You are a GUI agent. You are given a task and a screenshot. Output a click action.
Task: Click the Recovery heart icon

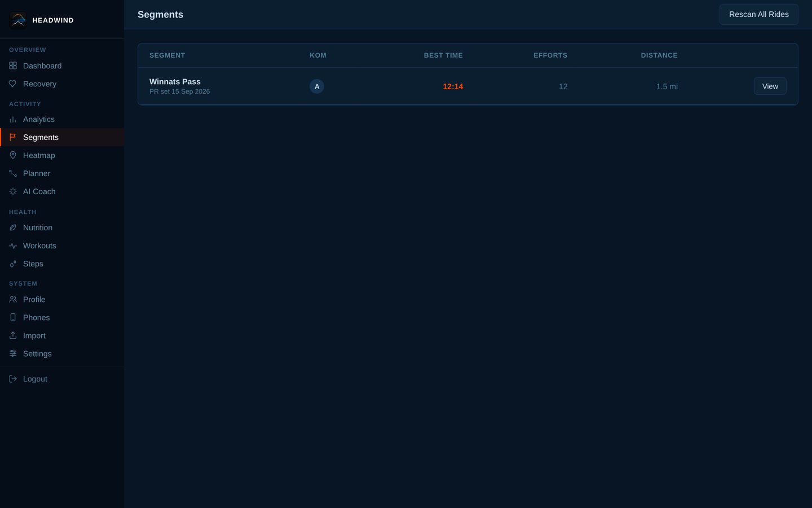13,84
